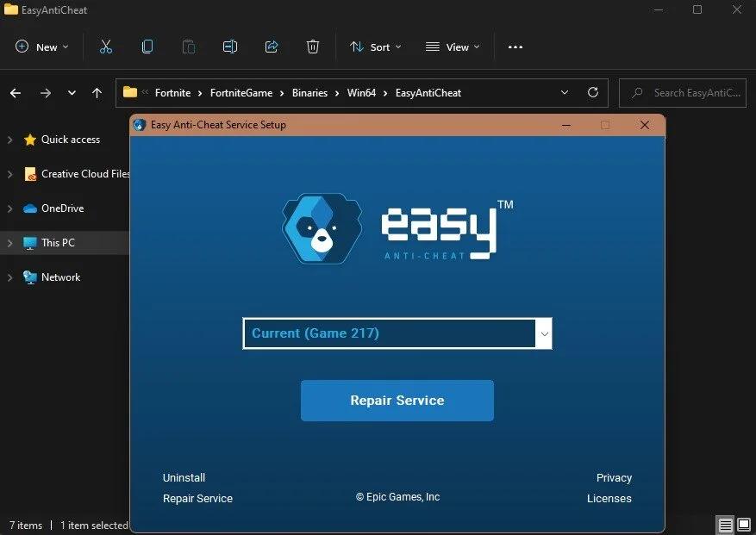This screenshot has height=535, width=756.
Task: Select This PC in the sidebar
Action: pos(58,242)
